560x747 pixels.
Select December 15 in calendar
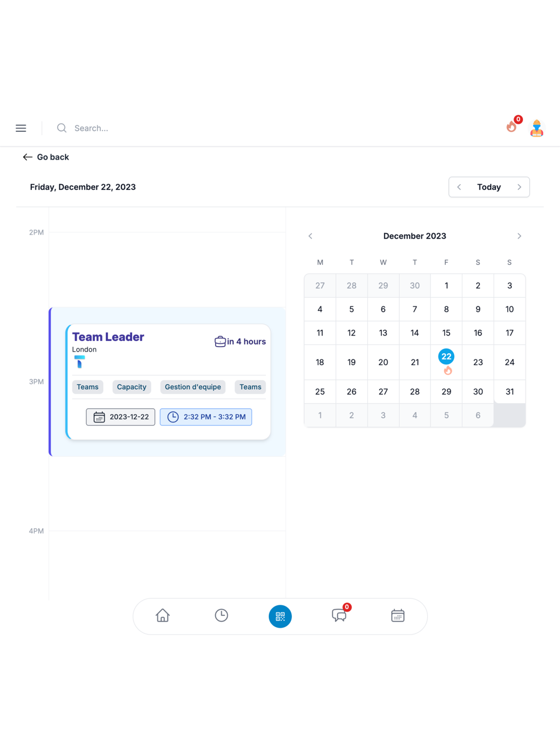(x=446, y=333)
